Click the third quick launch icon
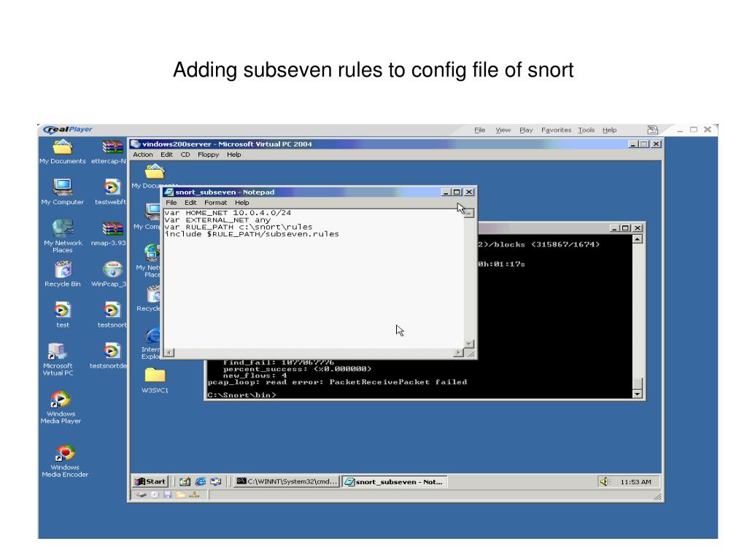The image size is (747, 560). (x=216, y=482)
